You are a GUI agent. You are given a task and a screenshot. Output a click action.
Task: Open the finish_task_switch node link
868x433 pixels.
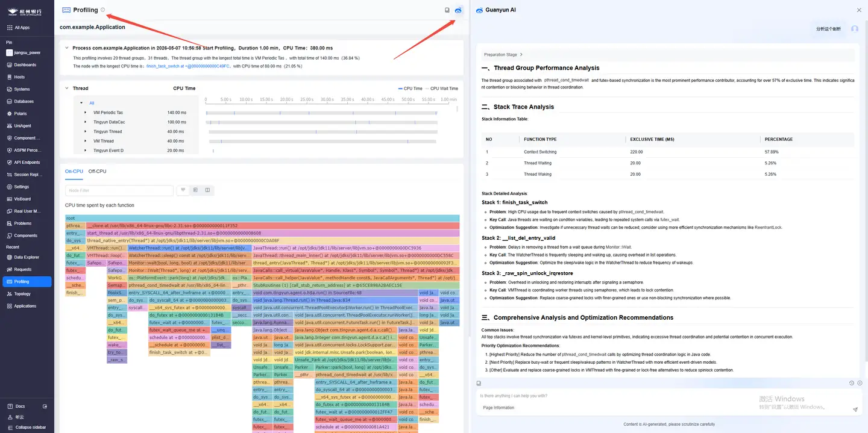(x=187, y=66)
